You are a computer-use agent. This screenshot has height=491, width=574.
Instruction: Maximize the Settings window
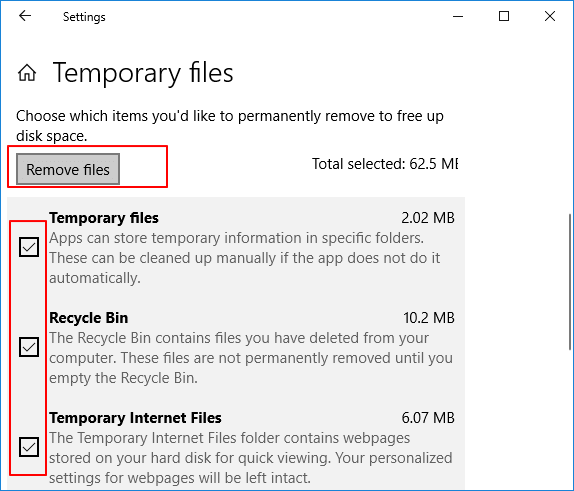(x=504, y=16)
